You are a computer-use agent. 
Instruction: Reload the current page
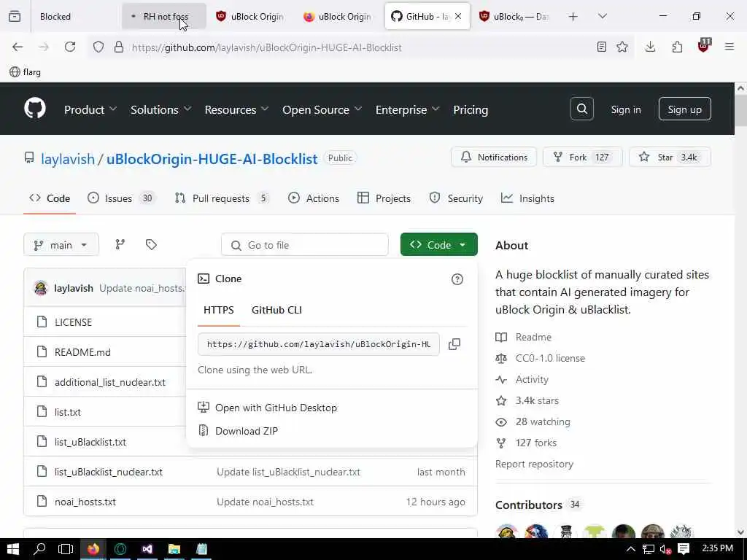(x=70, y=47)
